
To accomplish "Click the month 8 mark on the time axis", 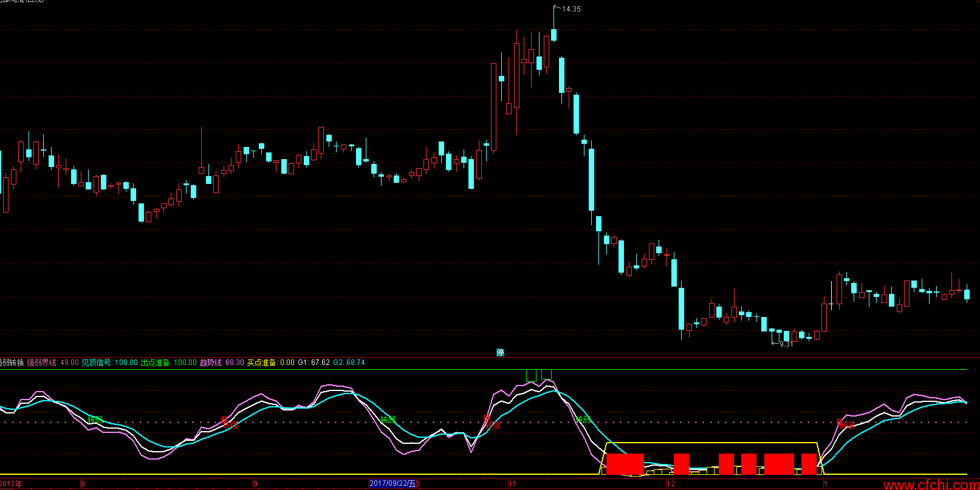I will (83, 484).
